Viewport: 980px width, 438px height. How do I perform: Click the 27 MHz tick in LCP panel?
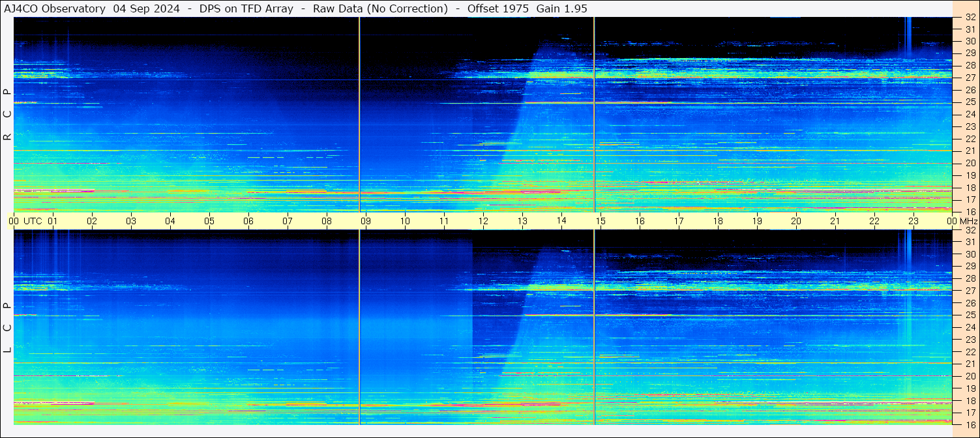click(x=970, y=291)
